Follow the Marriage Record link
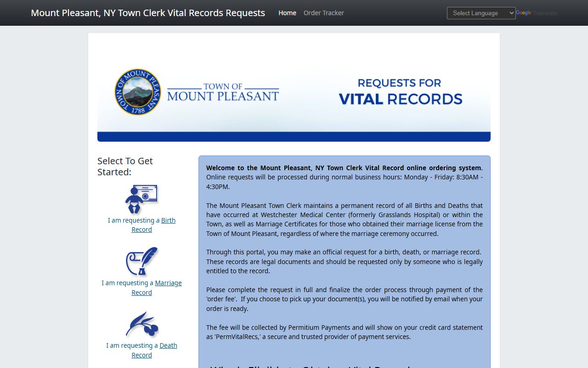This screenshot has width=588, height=368. tap(157, 287)
